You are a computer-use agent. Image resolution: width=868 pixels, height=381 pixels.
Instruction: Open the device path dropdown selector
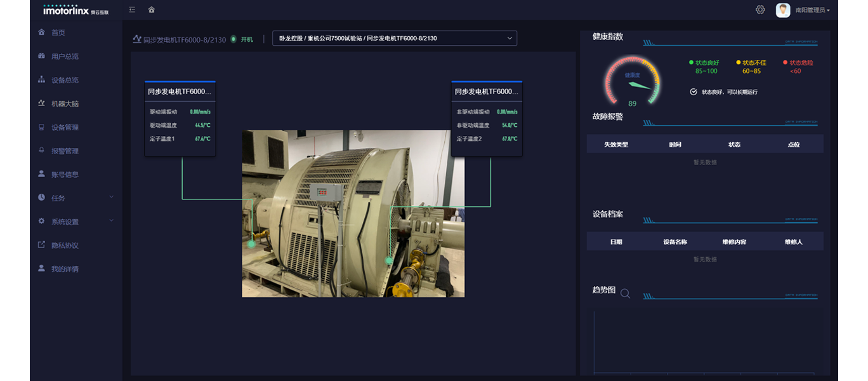click(394, 38)
